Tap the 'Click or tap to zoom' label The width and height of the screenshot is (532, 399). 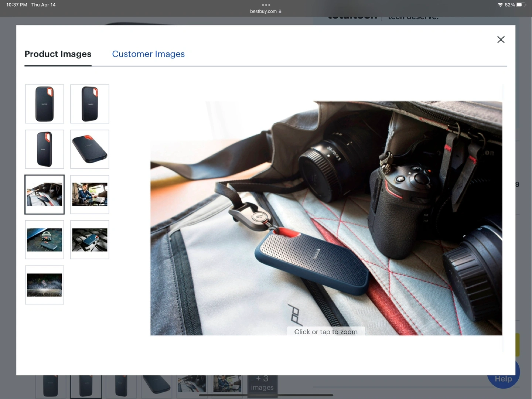326,332
